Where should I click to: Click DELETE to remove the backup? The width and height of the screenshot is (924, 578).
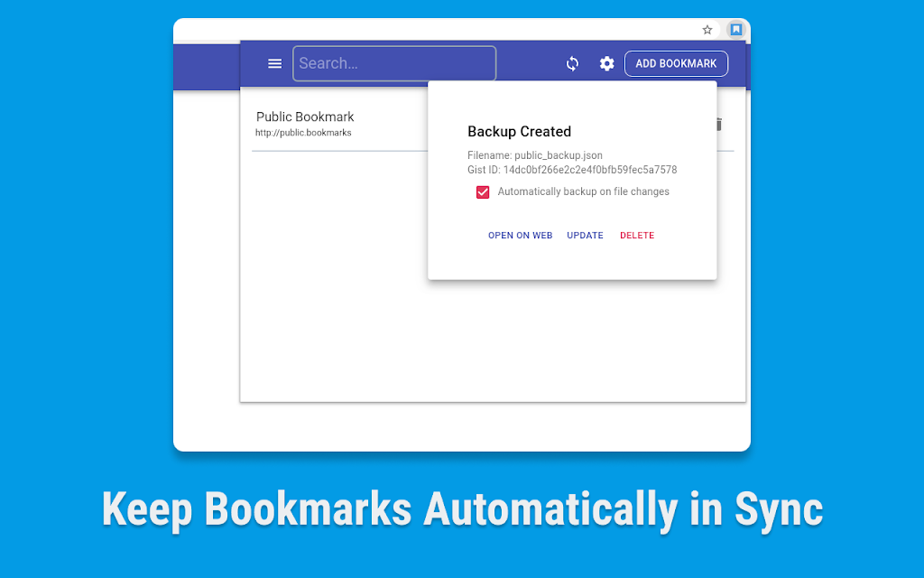coord(637,236)
